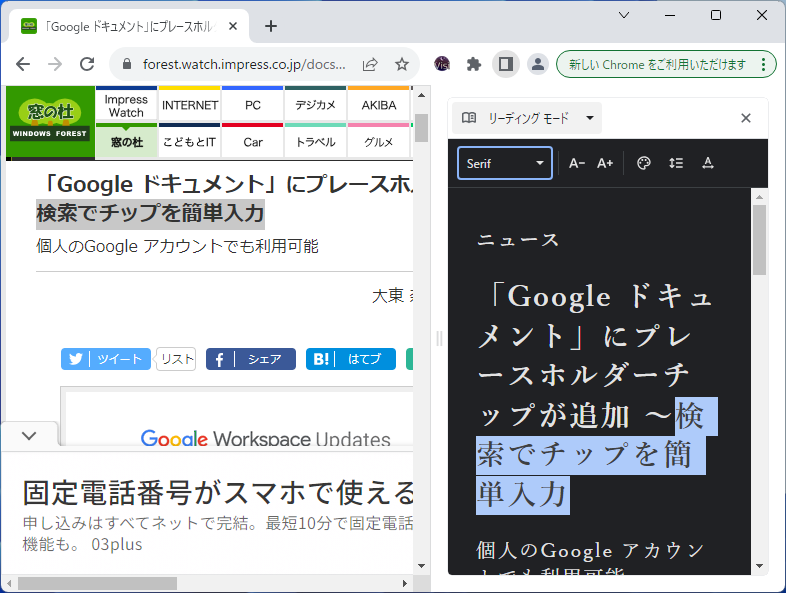
Task: Click the page scrollbar up arrow
Action: coord(422,95)
